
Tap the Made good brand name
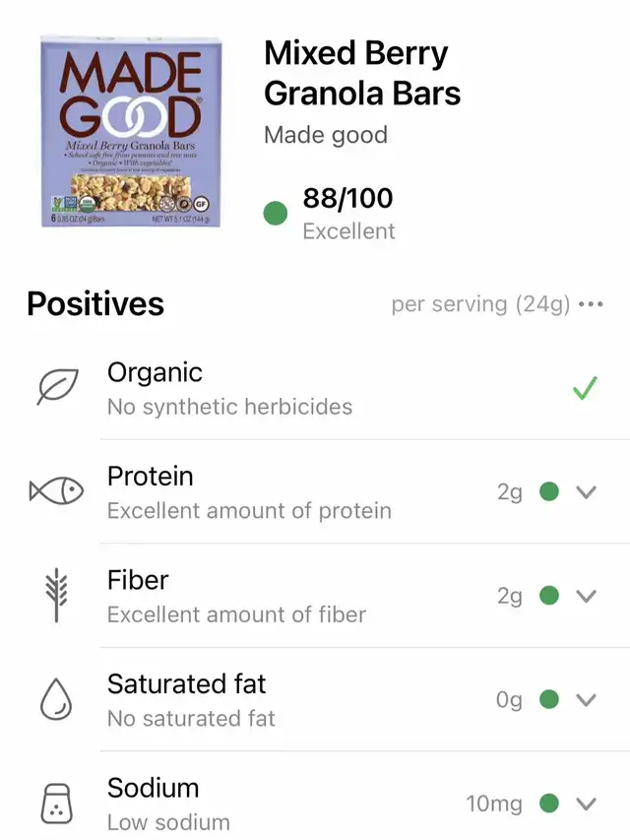click(x=326, y=135)
